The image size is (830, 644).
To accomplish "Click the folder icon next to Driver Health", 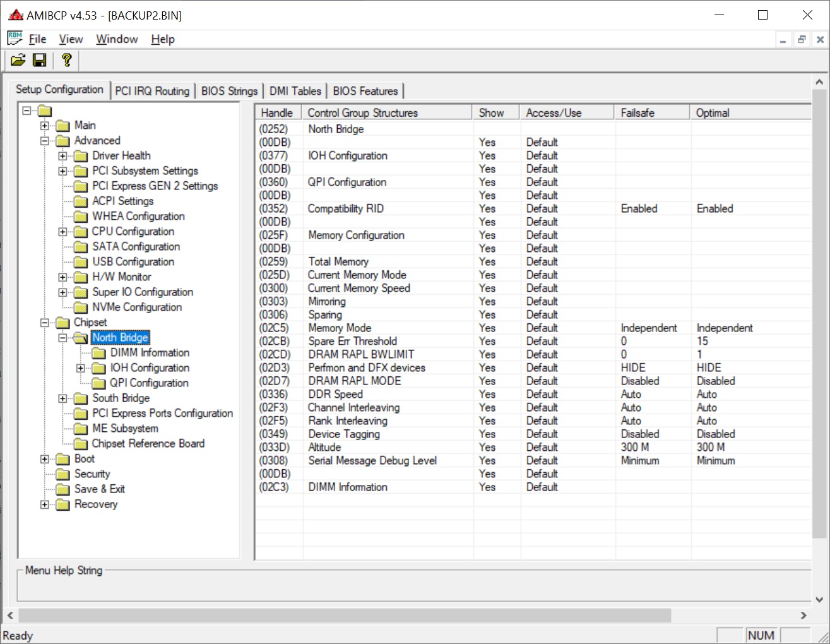I will coord(81,156).
